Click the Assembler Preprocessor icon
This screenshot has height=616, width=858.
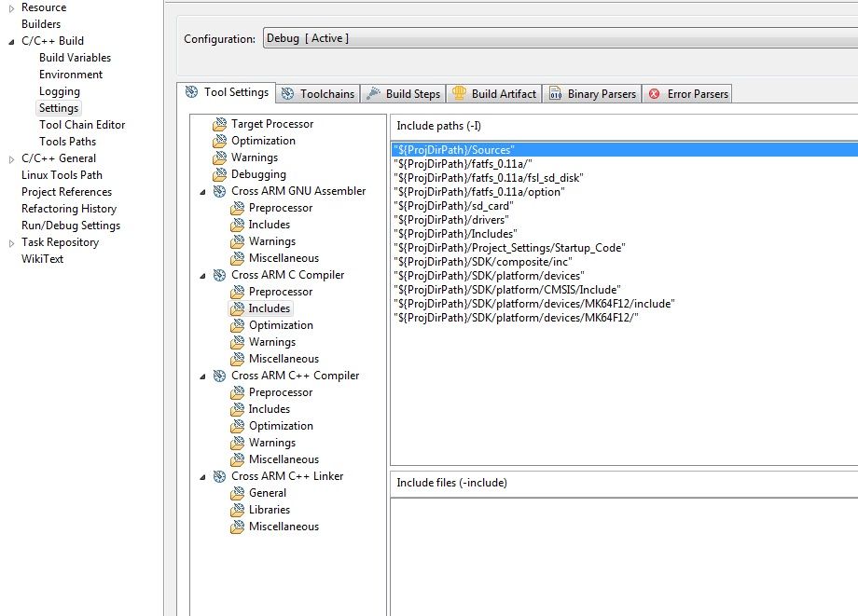click(x=237, y=208)
